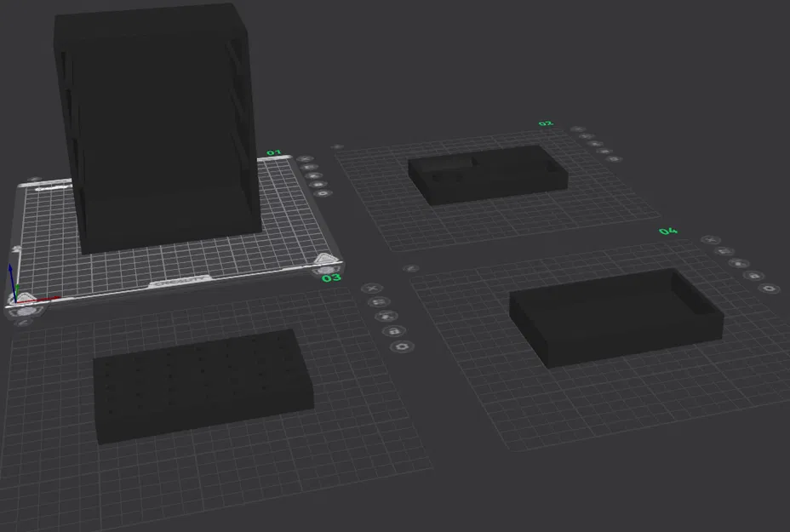The image size is (790, 532).
Task: Auto-orient objects on plate 03
Action: point(380,302)
